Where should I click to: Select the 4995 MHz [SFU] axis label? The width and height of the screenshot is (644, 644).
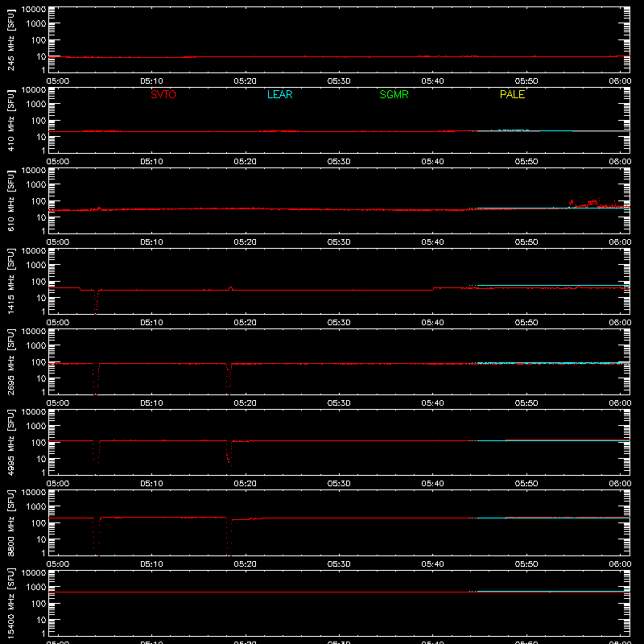pyautogui.click(x=11, y=442)
